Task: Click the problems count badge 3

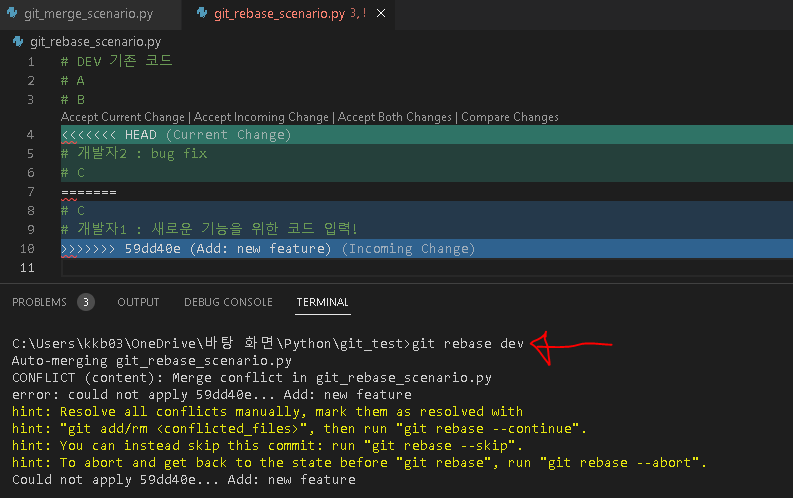Action: (86, 302)
